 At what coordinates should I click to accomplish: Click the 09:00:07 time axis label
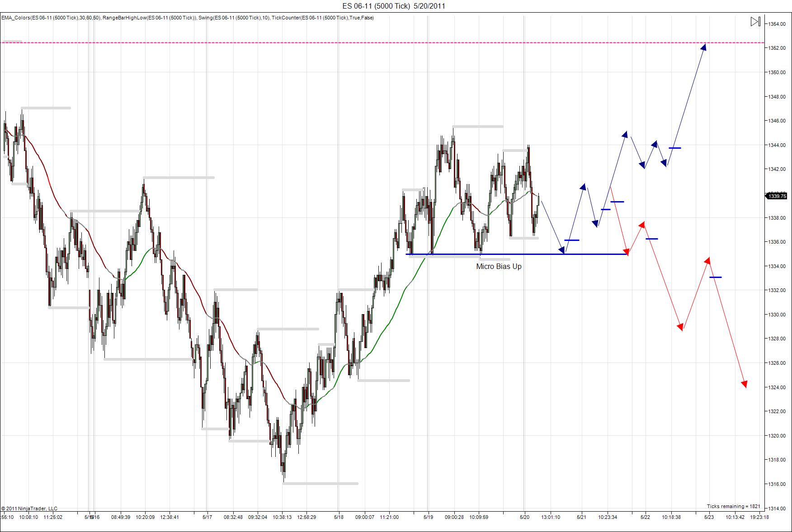coord(365,517)
